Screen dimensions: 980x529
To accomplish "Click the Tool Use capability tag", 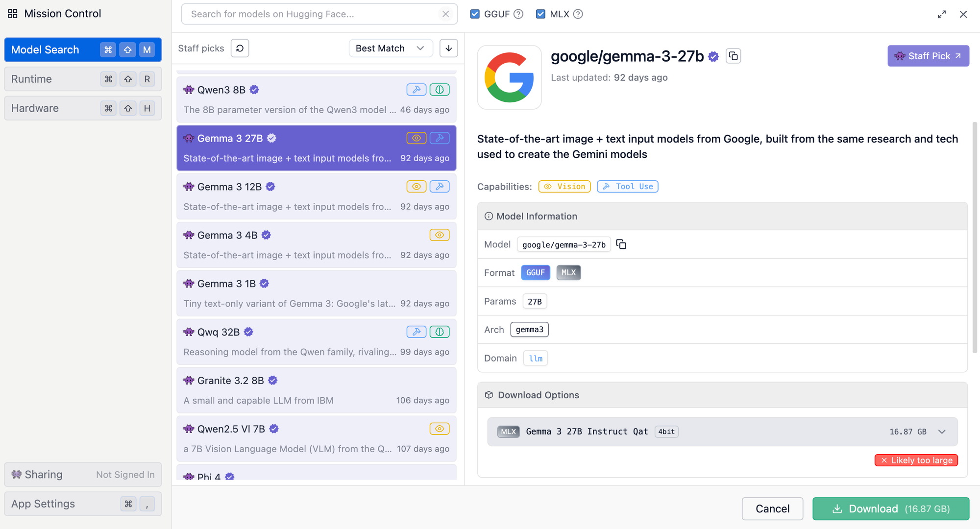I will point(628,187).
